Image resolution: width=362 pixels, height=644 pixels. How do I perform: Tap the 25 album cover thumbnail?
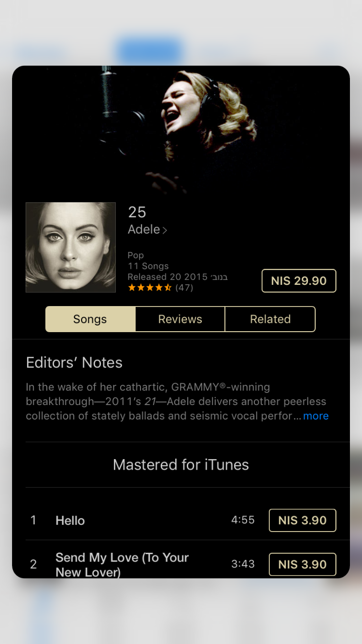point(70,247)
